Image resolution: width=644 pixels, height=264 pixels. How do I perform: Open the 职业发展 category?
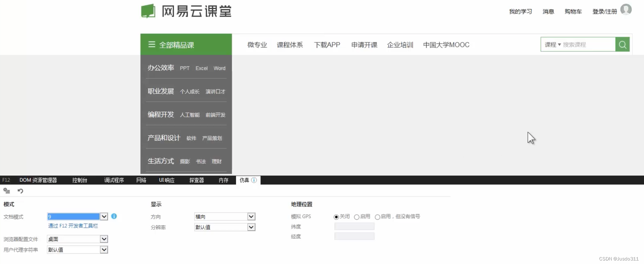(x=161, y=91)
